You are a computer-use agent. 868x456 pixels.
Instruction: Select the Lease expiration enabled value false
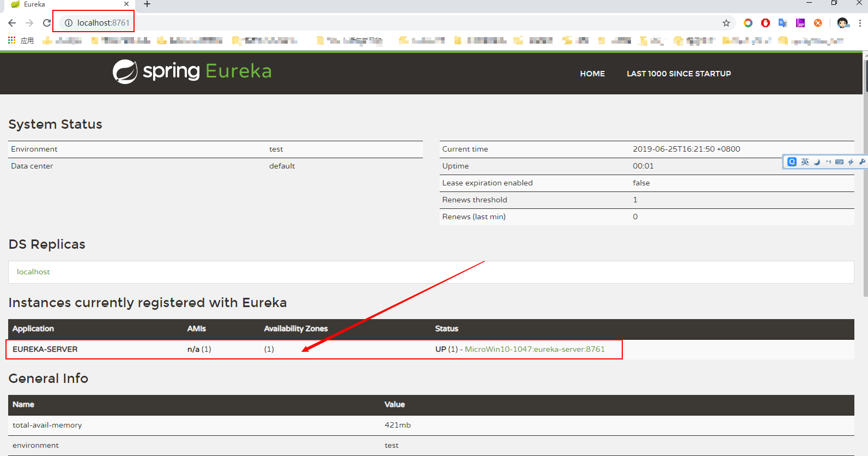pos(641,183)
